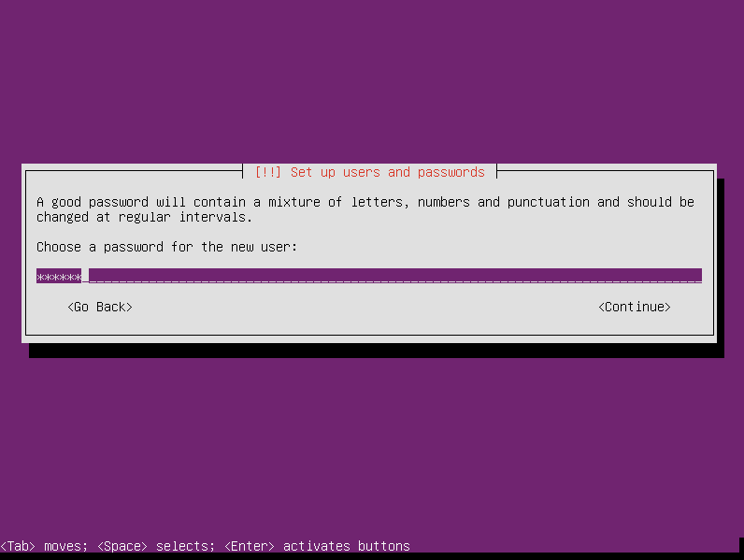Click the word "punctuation" in the description
This screenshot has height=560, width=744.
[549, 202]
